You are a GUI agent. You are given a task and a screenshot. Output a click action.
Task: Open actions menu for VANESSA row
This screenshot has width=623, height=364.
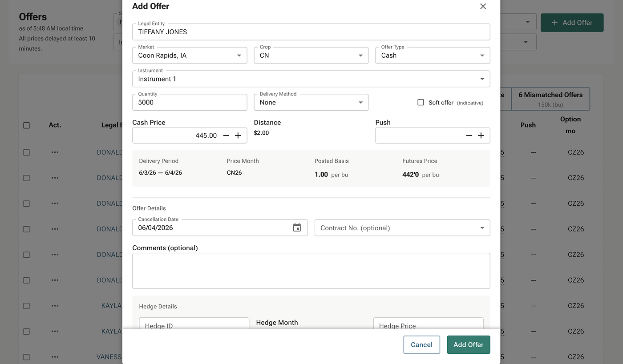pos(55,357)
